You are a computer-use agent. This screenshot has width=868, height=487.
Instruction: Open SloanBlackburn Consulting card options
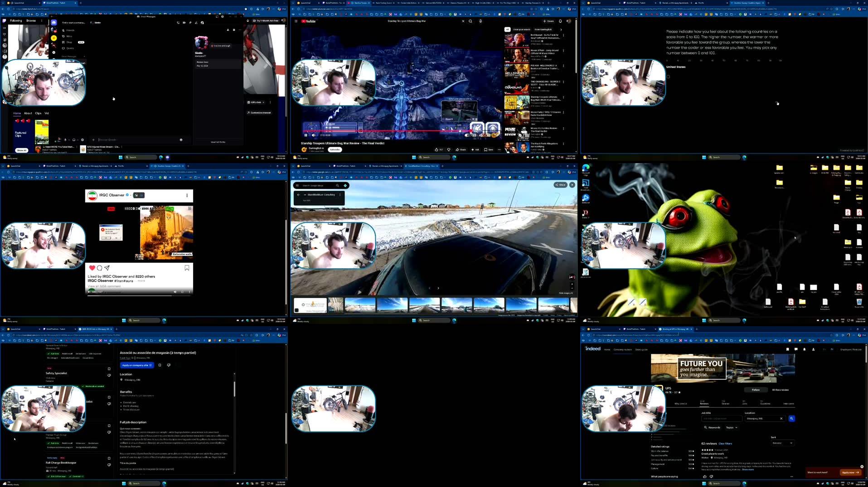click(340, 195)
